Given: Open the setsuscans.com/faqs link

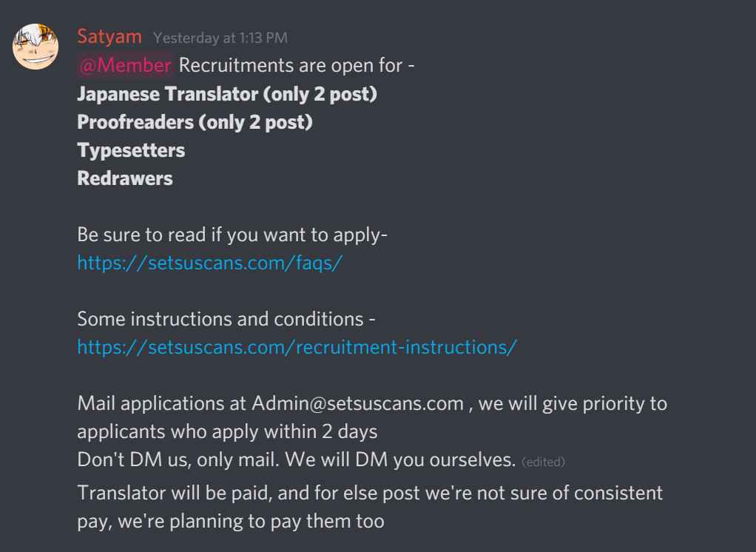Looking at the screenshot, I should click(x=210, y=263).
